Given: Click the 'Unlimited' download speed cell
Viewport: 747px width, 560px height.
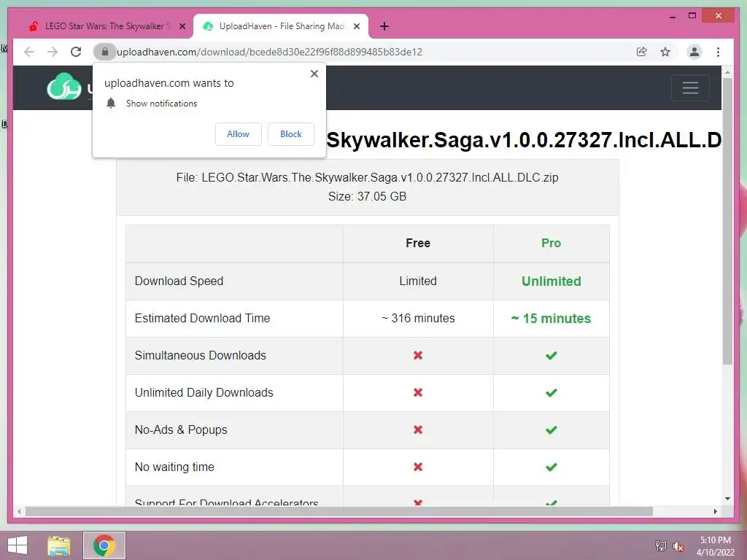Looking at the screenshot, I should point(551,281).
